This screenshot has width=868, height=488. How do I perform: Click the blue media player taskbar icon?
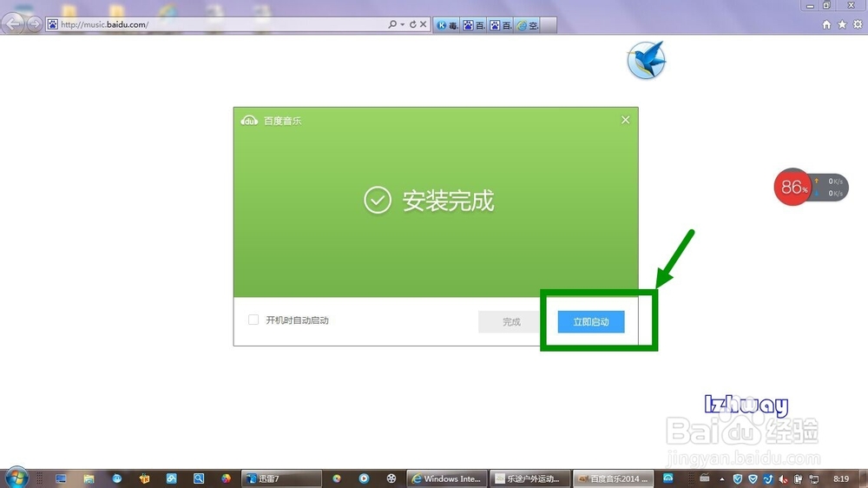point(364,478)
